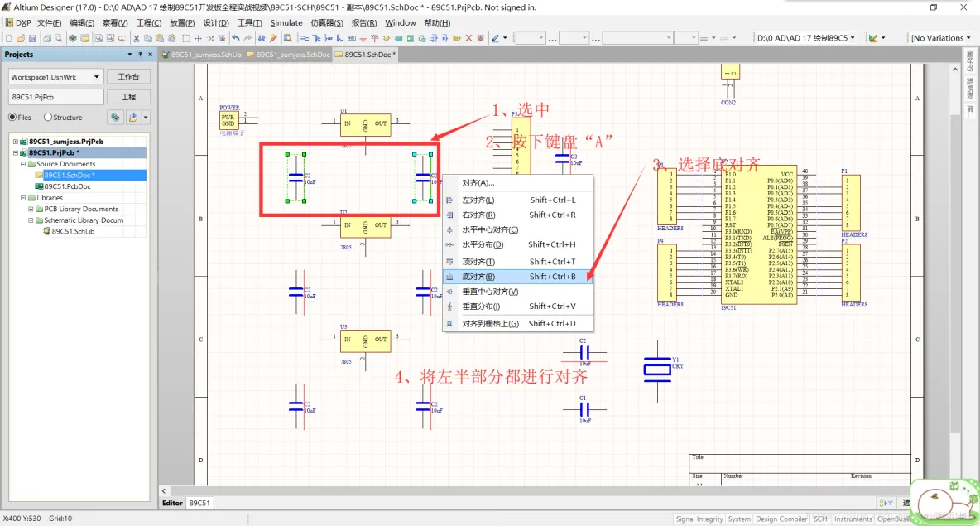Viewport: 980px width, 526px height.
Task: Click the Projects panel folder options icon
Action: [x=132, y=117]
